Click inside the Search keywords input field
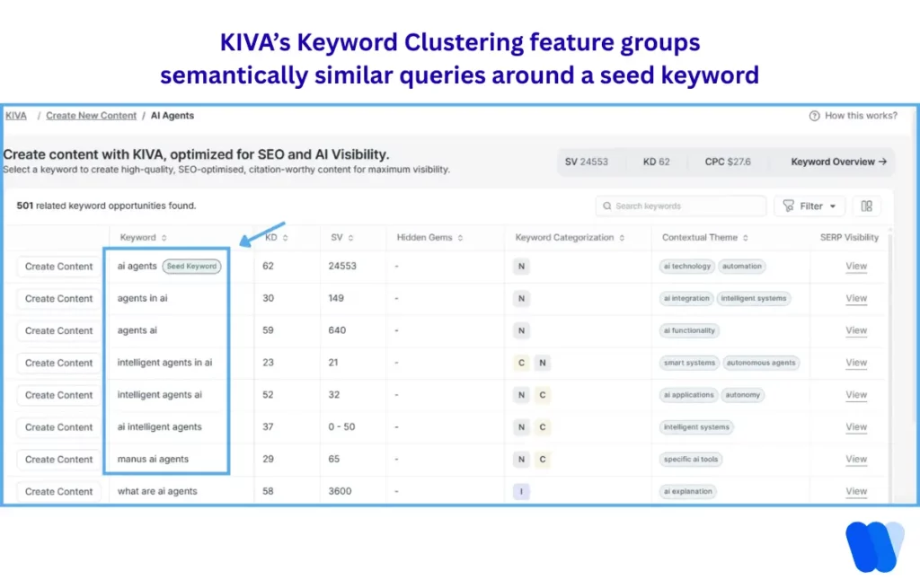Image resolution: width=920 pixels, height=588 pixels. (x=683, y=206)
